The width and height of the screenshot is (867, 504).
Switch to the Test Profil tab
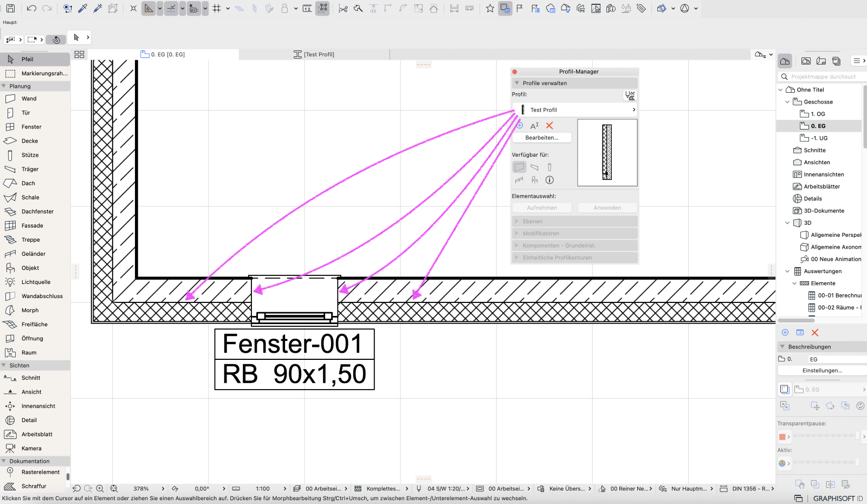[x=314, y=54]
